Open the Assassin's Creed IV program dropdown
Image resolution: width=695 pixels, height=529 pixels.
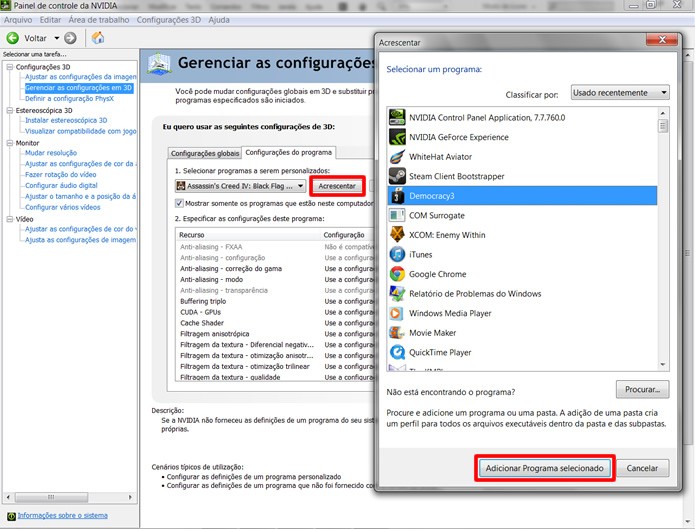pyautogui.click(x=240, y=186)
